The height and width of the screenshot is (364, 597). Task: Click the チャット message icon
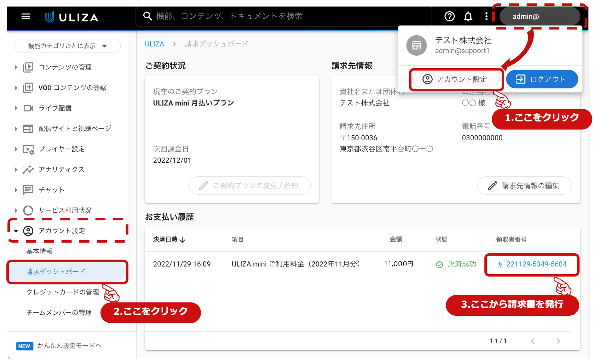click(28, 190)
